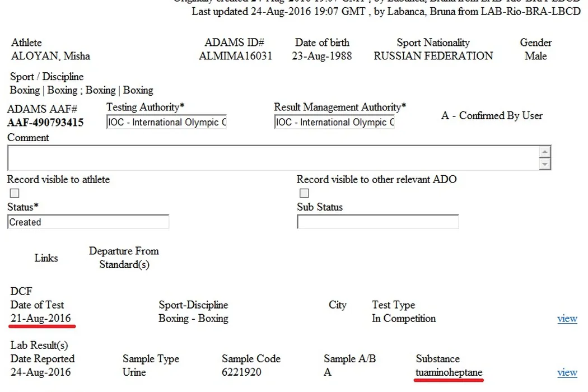The width and height of the screenshot is (588, 392).
Task: Open the Departure From Standard(s) tab
Action: (124, 258)
